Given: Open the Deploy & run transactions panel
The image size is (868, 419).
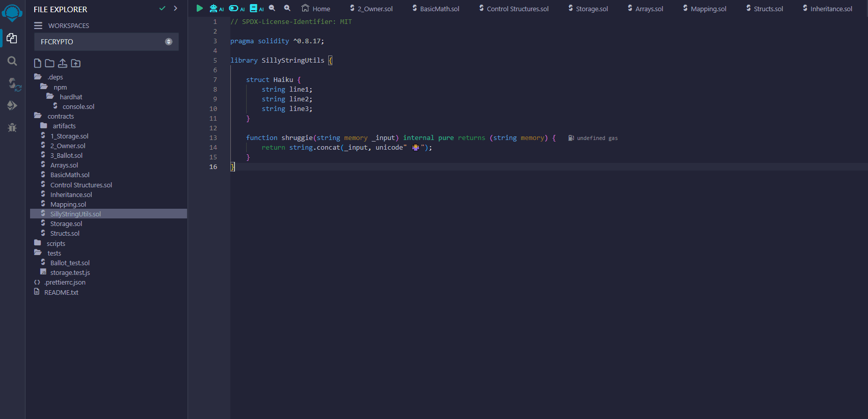Looking at the screenshot, I should click(12, 105).
